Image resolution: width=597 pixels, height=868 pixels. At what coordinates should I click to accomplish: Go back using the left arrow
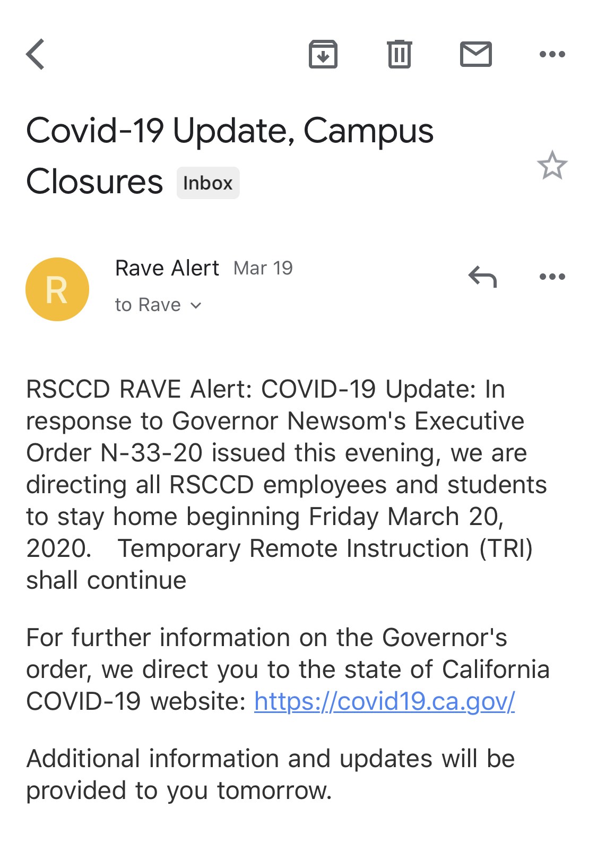(35, 54)
